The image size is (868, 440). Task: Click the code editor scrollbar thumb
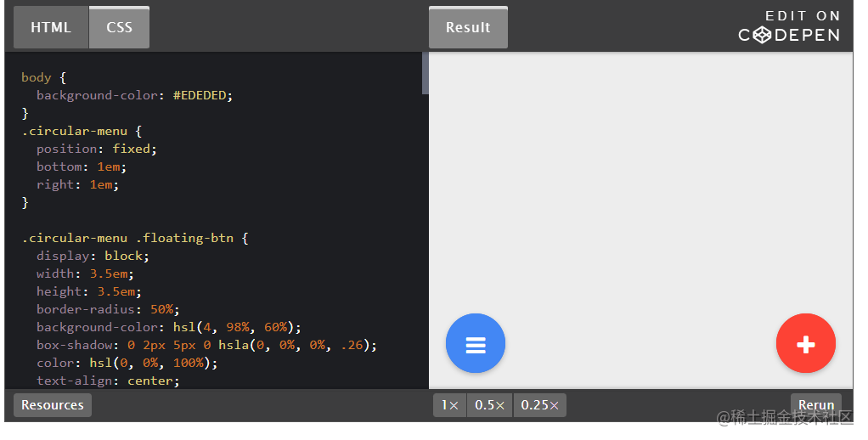426,73
